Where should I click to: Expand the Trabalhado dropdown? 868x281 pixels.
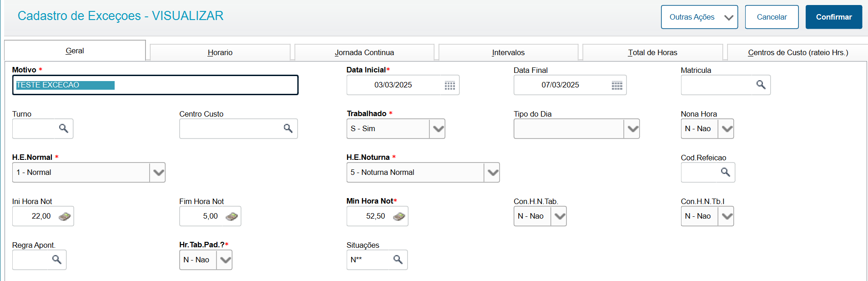[437, 129]
